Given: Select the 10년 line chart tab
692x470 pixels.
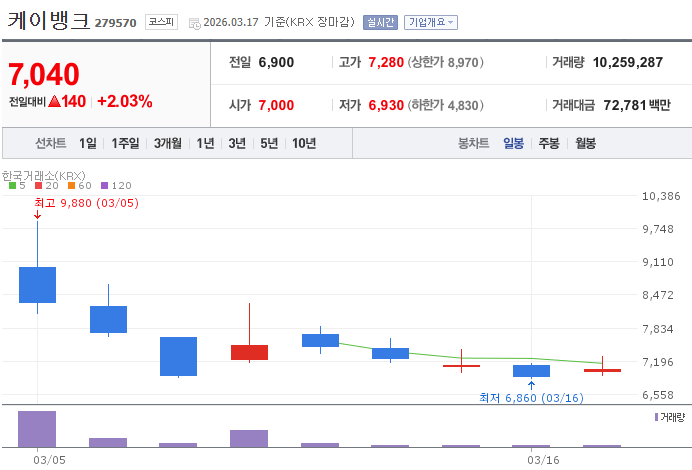Looking at the screenshot, I should [304, 143].
